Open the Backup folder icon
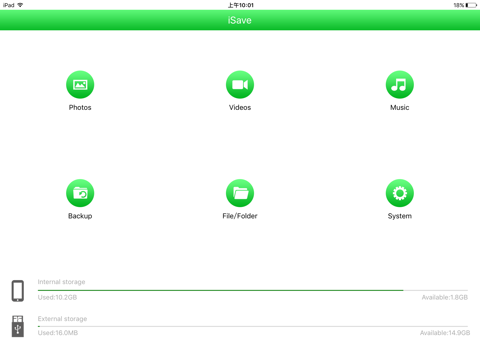This screenshot has width=480, height=360. click(x=80, y=193)
